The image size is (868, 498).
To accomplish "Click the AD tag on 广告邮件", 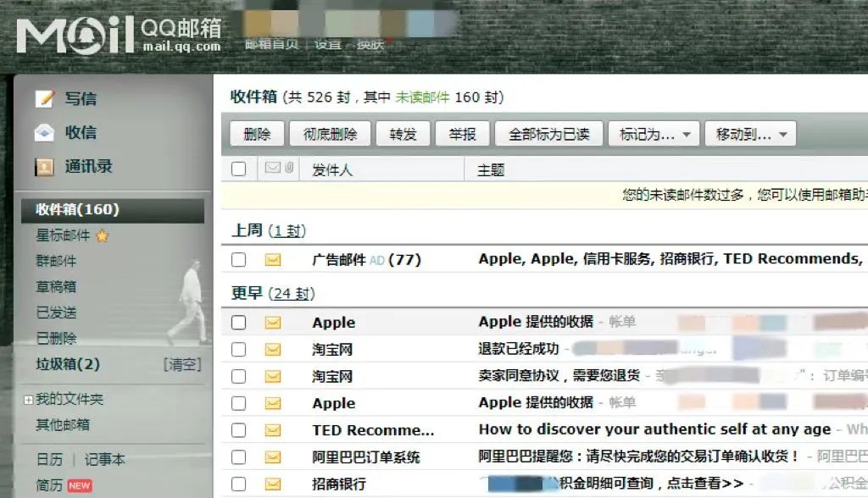I will tap(377, 260).
